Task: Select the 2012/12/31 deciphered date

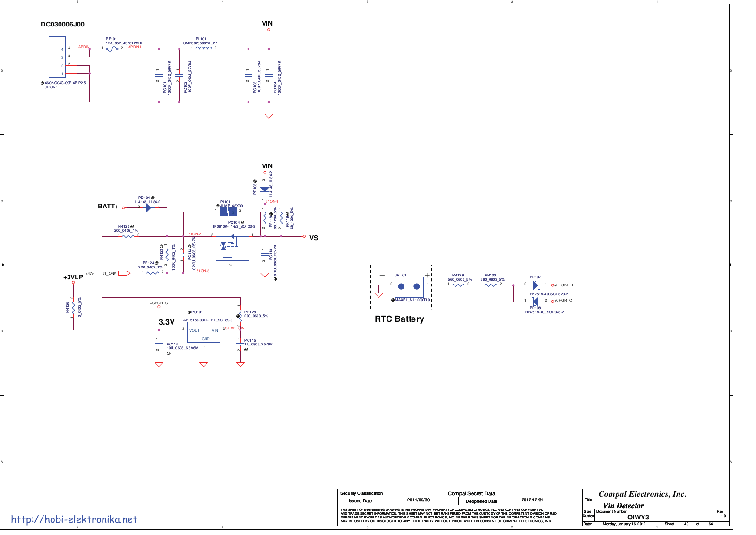Action: 532,500
